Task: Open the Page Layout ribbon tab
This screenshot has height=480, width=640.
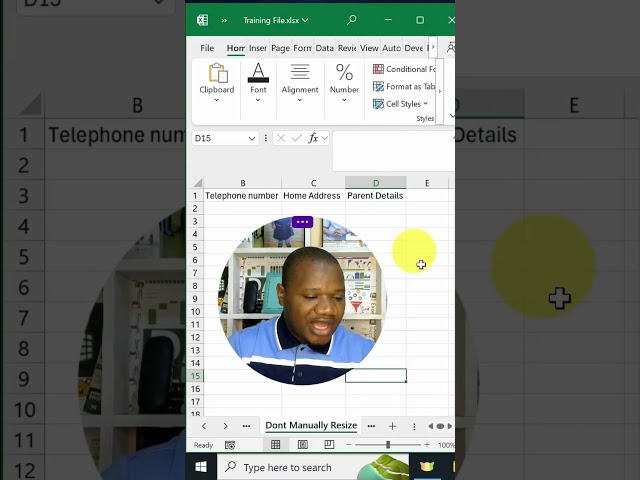Action: [280, 48]
